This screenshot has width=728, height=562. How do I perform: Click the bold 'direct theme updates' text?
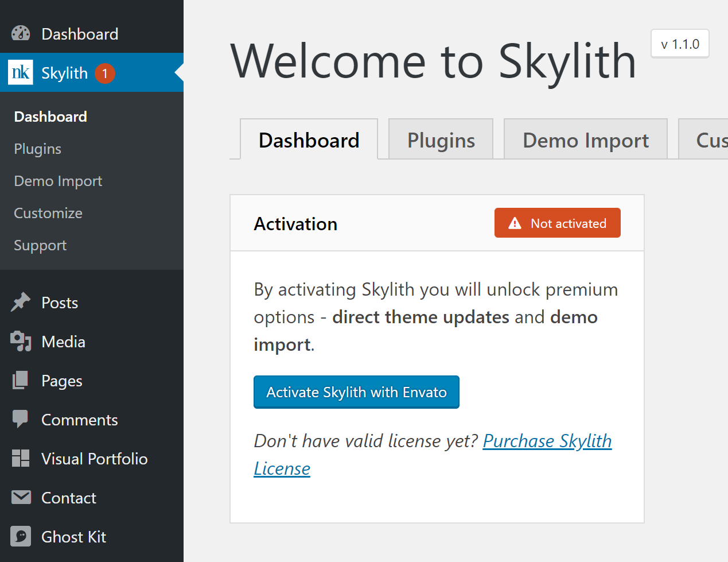421,317
